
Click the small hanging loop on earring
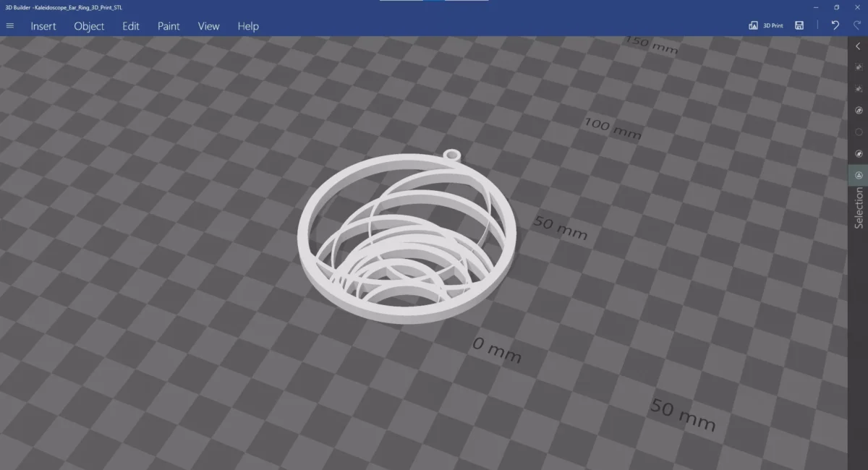452,155
